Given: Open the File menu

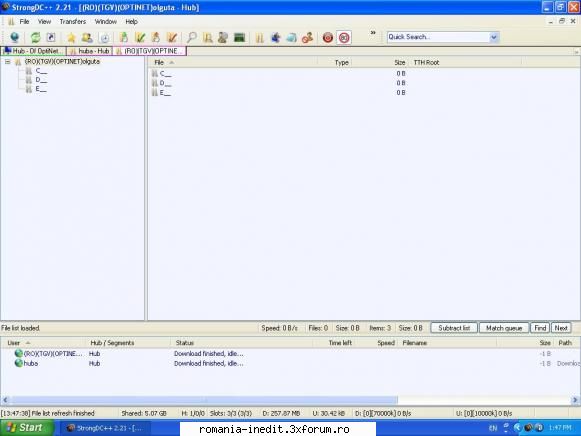Looking at the screenshot, I should pyautogui.click(x=24, y=21).
